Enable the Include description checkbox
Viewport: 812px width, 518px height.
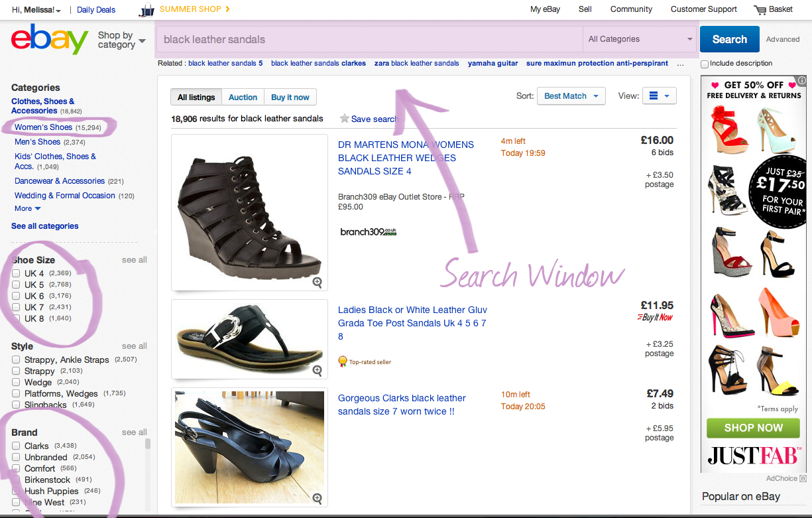click(x=705, y=64)
